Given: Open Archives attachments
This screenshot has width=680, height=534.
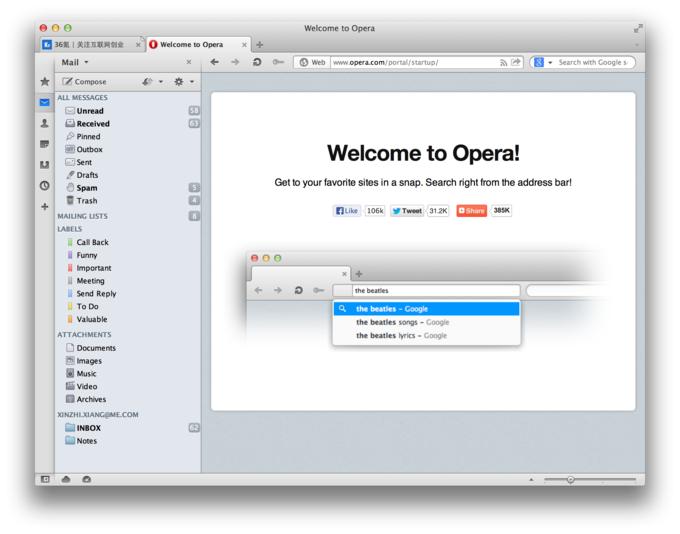Looking at the screenshot, I should pyautogui.click(x=128, y=399).
